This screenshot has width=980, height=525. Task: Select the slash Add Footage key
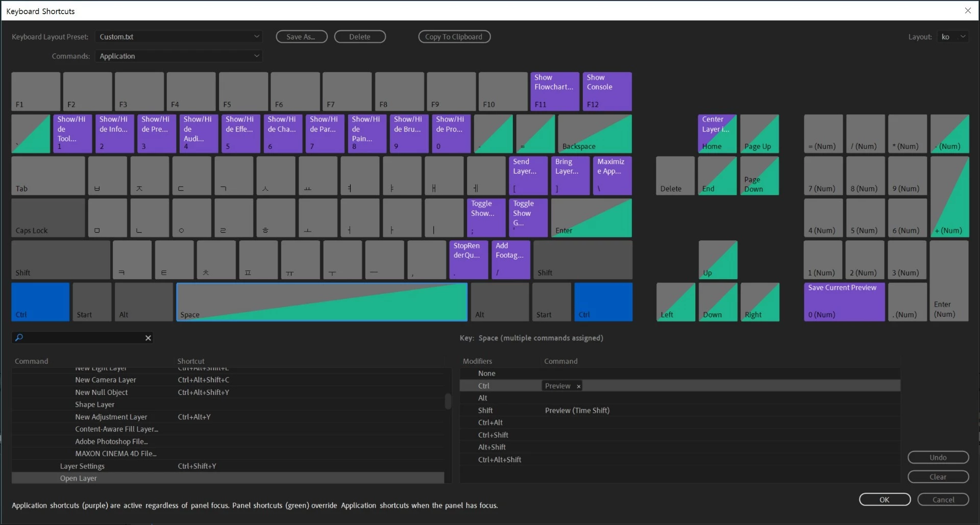[x=510, y=260]
